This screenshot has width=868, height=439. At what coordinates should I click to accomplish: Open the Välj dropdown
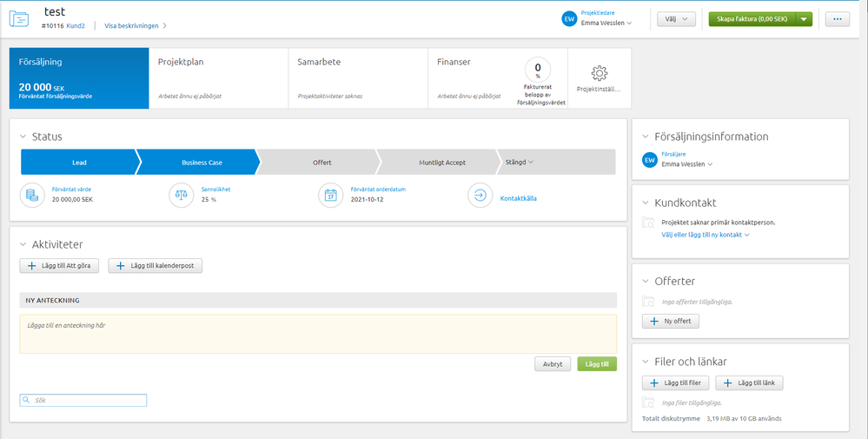pos(677,19)
